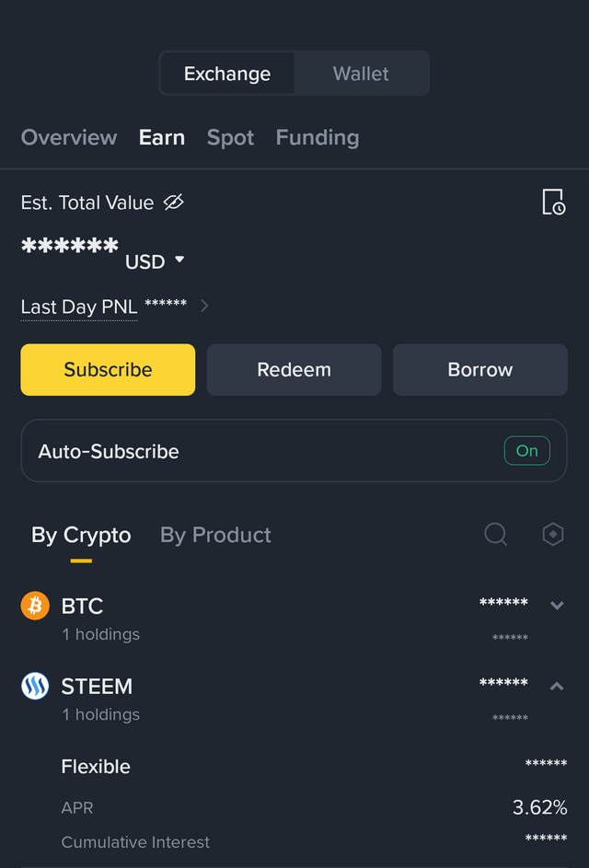Turn off the Auto-Subscribe On toggle
The width and height of the screenshot is (589, 868).
tap(526, 451)
